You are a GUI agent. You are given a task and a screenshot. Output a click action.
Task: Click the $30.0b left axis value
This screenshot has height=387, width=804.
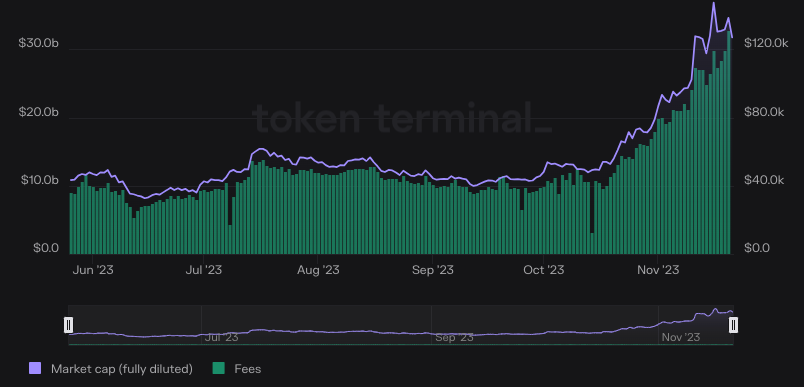pyautogui.click(x=38, y=44)
